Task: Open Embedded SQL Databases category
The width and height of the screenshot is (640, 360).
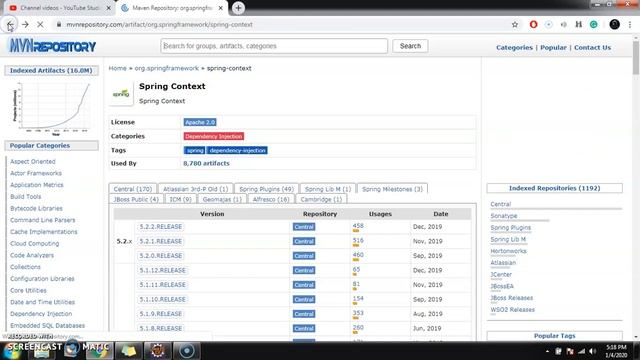Action: click(47, 326)
